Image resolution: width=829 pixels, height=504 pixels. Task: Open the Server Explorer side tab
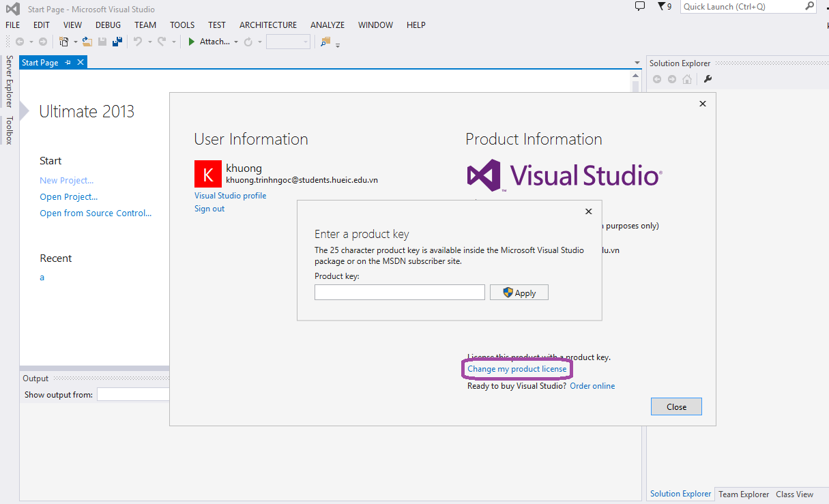[9, 81]
